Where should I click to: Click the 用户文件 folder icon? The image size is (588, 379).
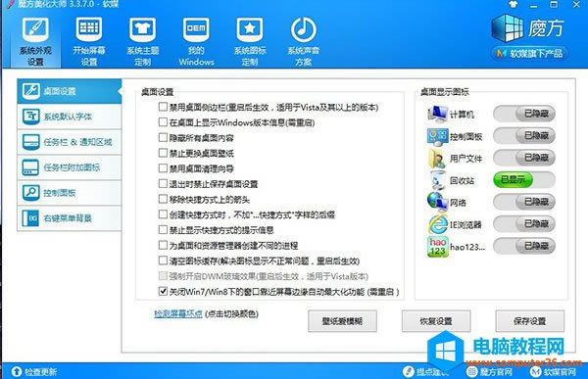(x=436, y=159)
